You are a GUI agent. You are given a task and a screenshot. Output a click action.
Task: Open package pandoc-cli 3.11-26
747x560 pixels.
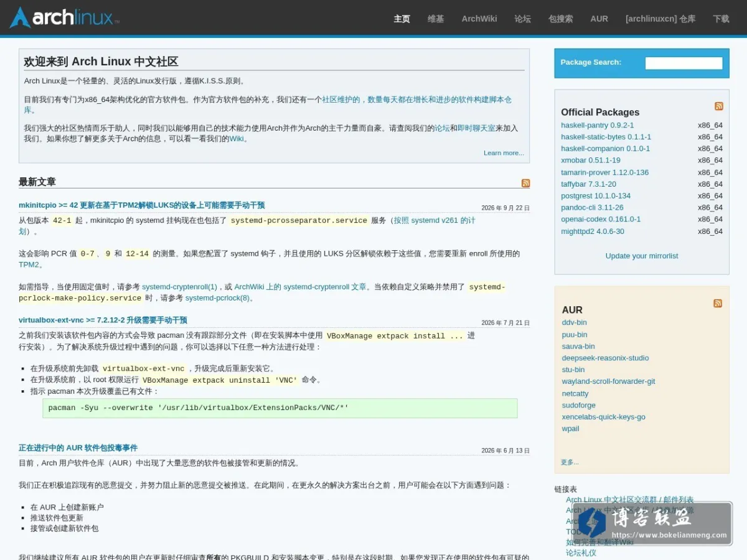point(592,208)
